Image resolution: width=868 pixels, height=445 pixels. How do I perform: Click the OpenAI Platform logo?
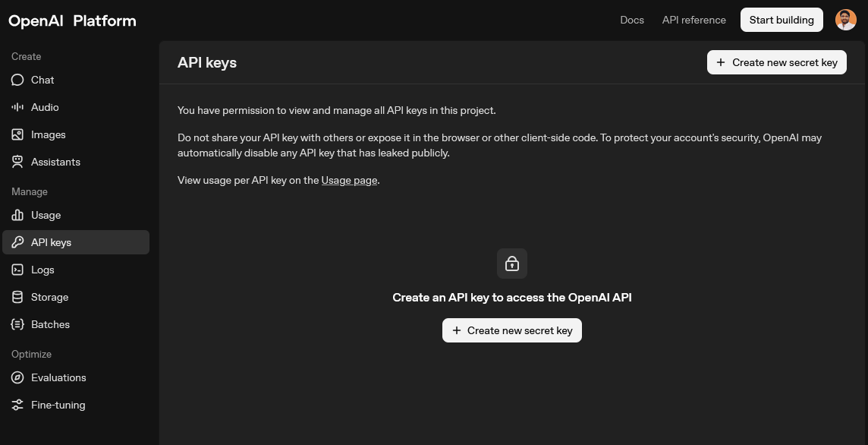tap(73, 21)
